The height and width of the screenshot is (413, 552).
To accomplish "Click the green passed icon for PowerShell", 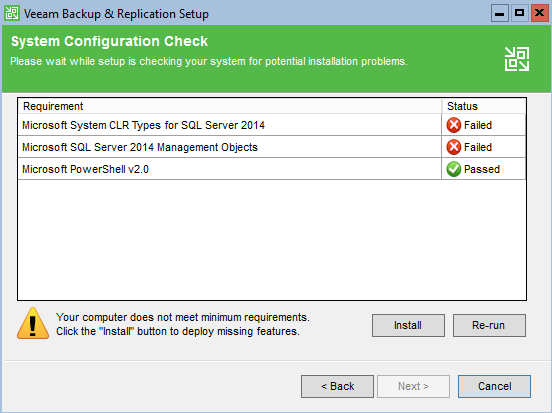I will tap(454, 169).
